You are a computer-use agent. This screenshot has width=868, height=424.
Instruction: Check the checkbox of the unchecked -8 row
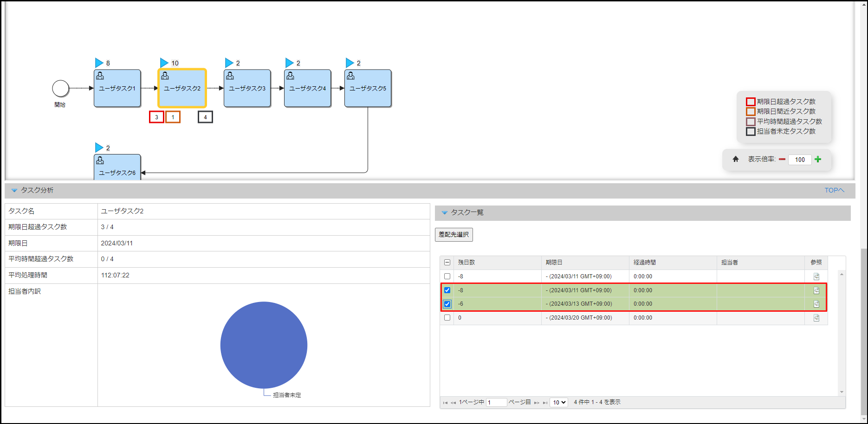point(447,276)
